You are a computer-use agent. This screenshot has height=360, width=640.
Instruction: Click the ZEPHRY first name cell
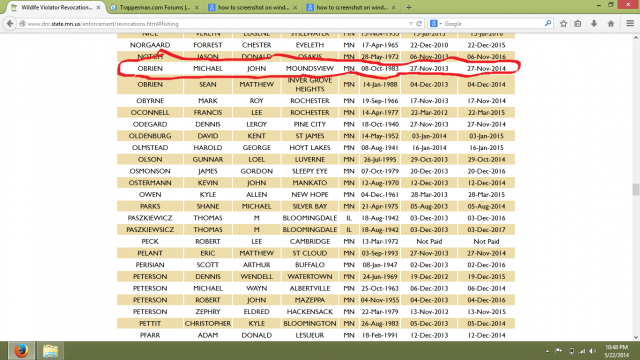(208, 311)
